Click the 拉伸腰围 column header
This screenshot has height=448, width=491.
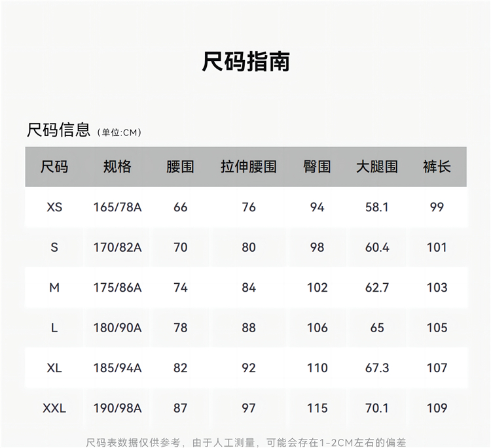coord(248,167)
